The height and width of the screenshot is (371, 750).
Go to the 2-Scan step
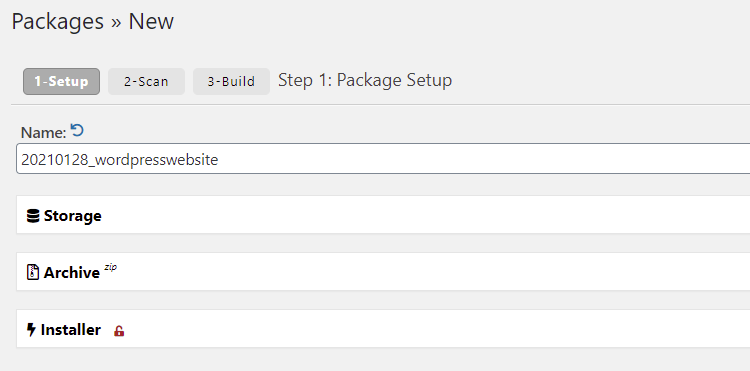tap(146, 81)
